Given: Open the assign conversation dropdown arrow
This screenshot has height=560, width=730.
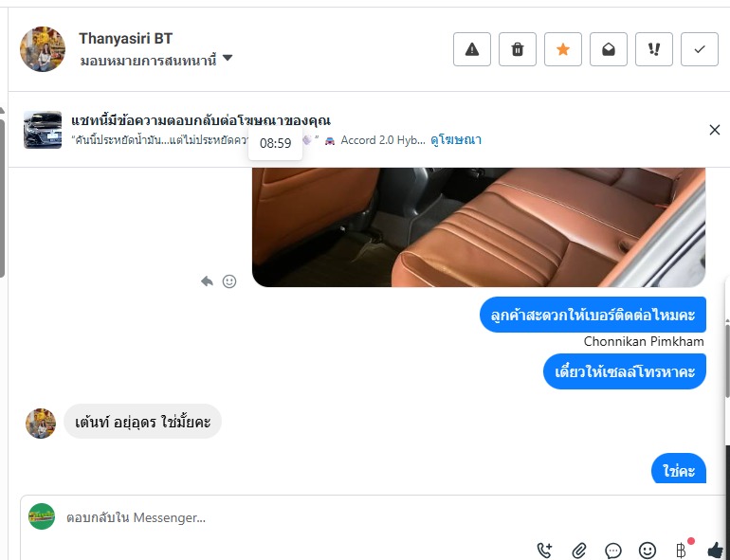Looking at the screenshot, I should coord(228,58).
